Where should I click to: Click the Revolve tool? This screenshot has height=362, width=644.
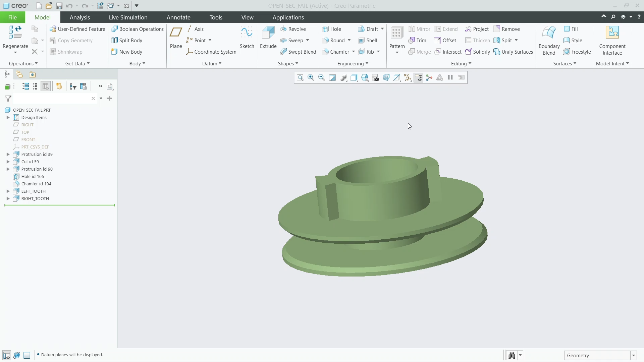point(293,29)
